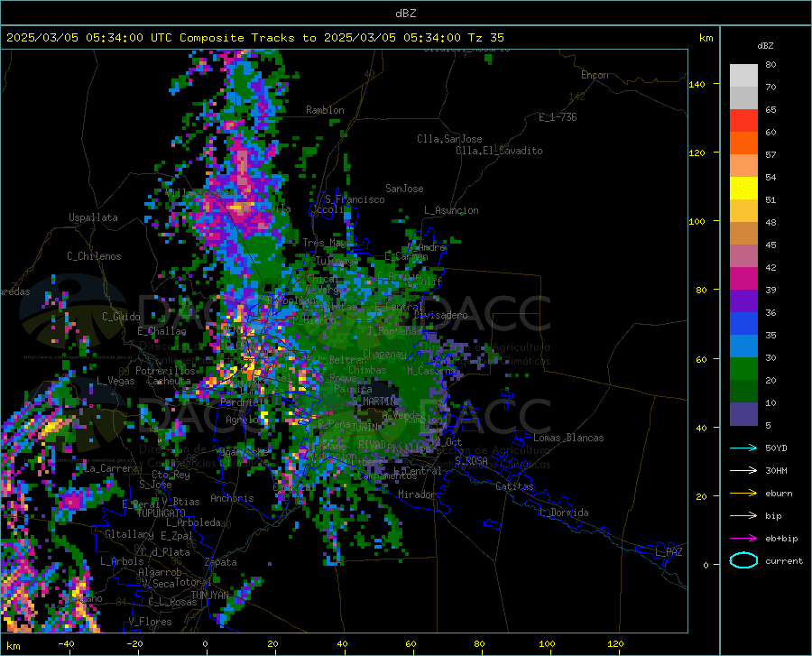Pick the red 60–65 dBZ swatch

click(x=743, y=121)
